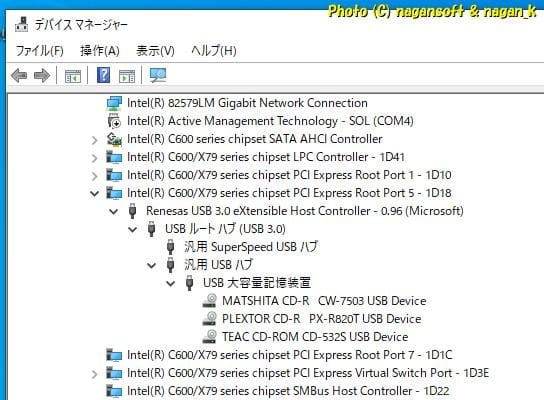Expand the C600 SATA AHCI Controller node
Screen dimensions: 544x400
(94, 140)
